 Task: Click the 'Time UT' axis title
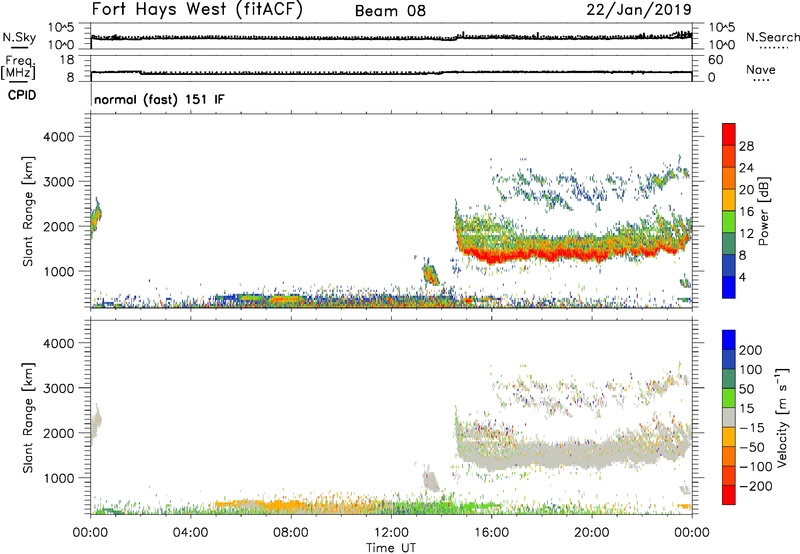coord(391,548)
